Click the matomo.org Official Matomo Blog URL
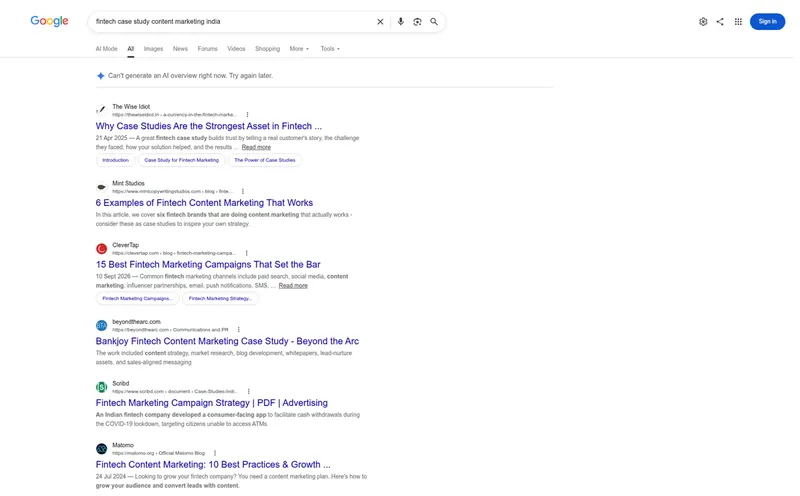800x496 pixels. 158,453
